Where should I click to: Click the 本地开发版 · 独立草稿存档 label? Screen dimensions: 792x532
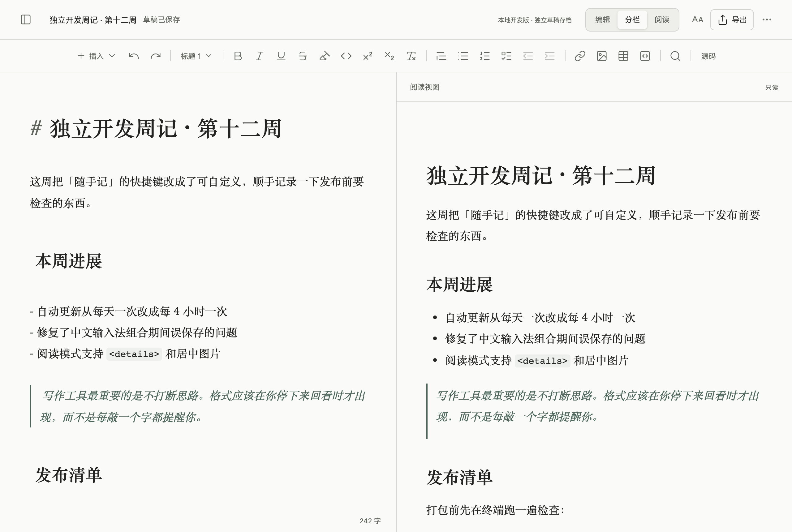535,20
